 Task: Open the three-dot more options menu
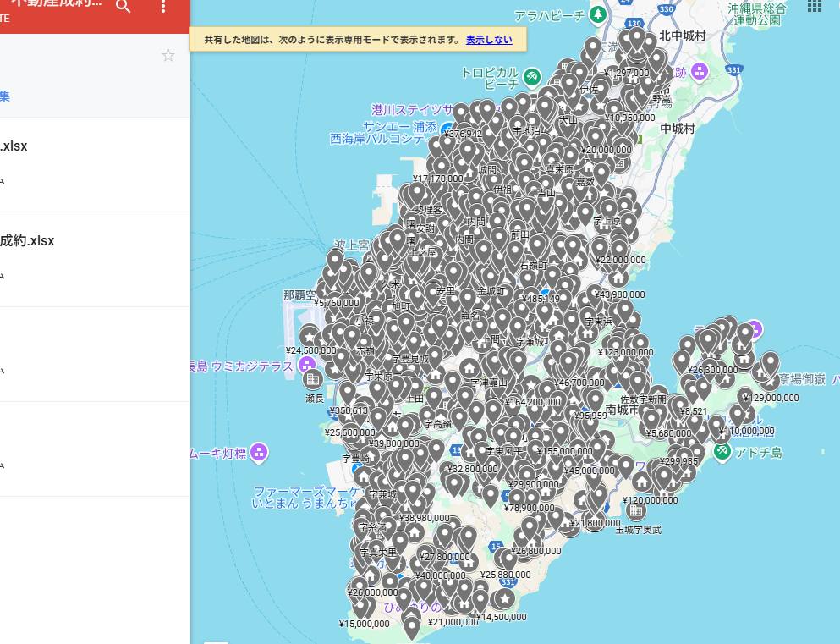(x=163, y=7)
